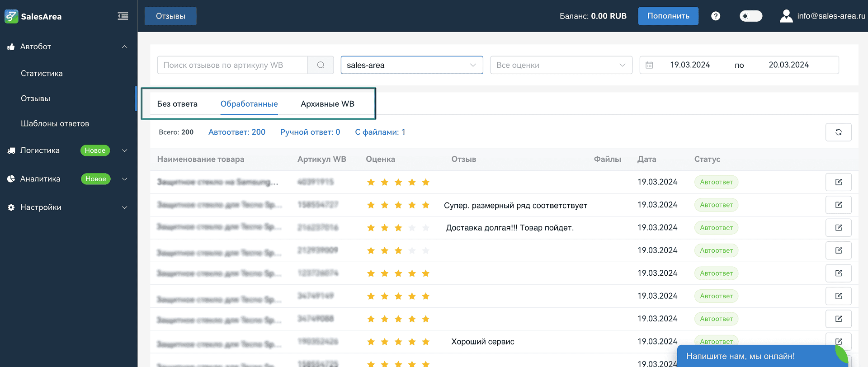Viewport: 868px width, 367px height.
Task: Click the 'Артикул WB' column header
Action: click(x=322, y=159)
